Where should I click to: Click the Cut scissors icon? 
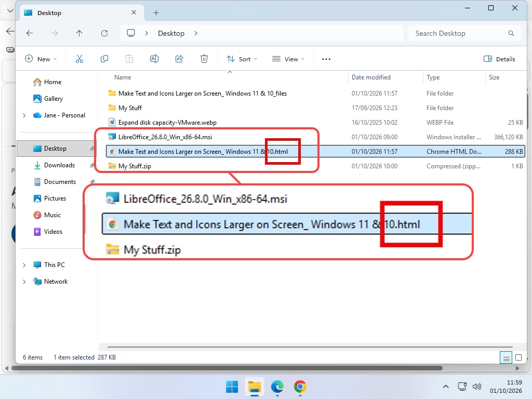click(79, 59)
